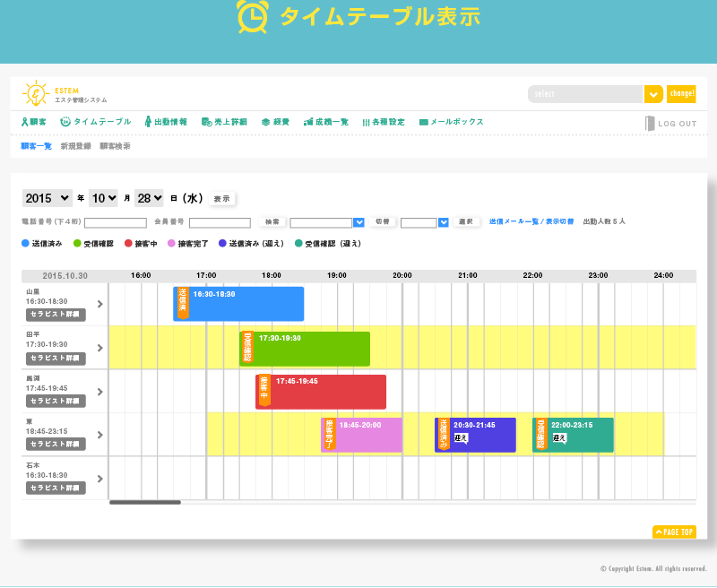717x588 pixels.
Task: Click the 出勤情報 attendance person icon
Action: [148, 122]
